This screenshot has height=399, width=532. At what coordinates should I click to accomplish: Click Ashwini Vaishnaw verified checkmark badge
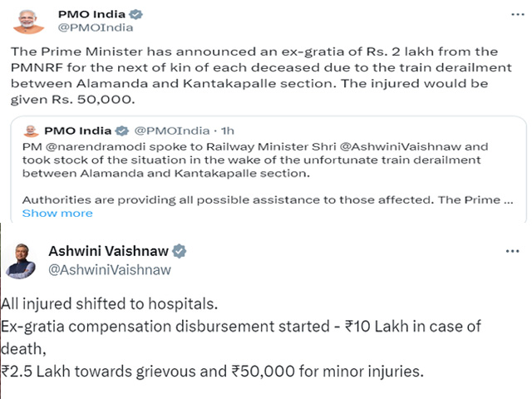pyautogui.click(x=180, y=251)
